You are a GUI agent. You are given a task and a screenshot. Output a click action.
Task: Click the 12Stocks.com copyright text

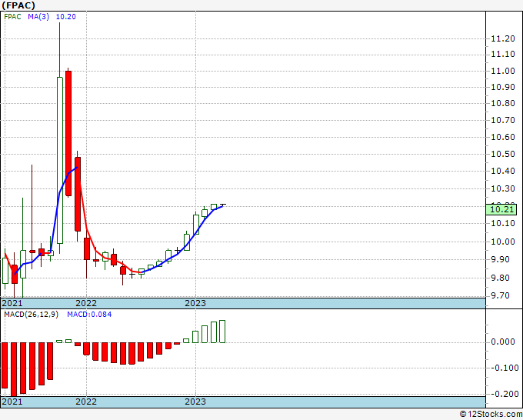click(x=491, y=415)
